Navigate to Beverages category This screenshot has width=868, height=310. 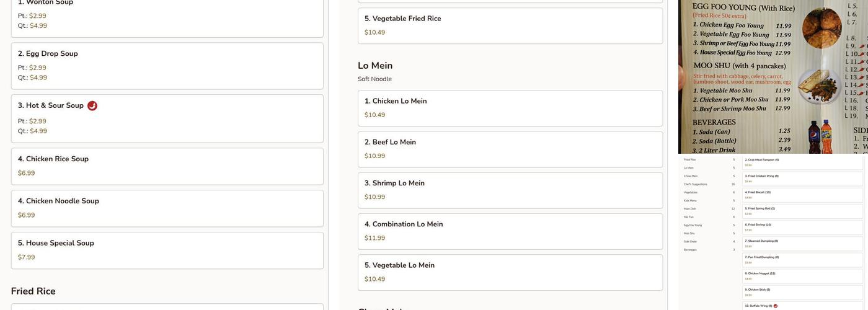690,250
